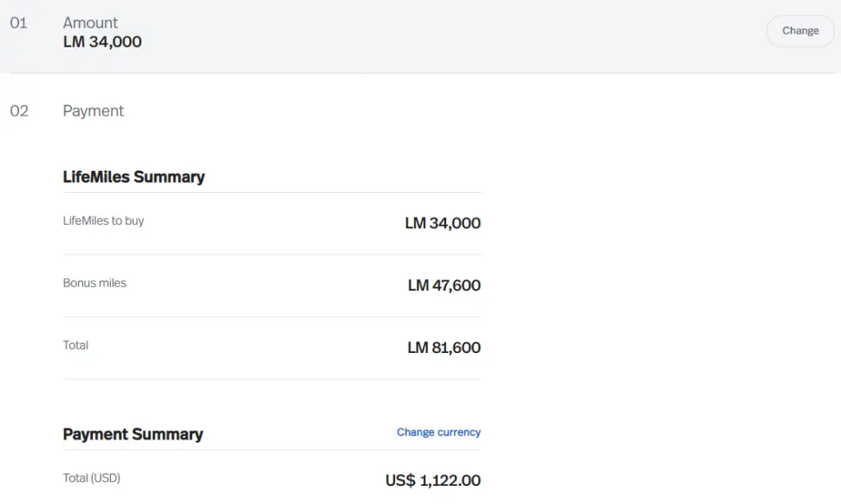Image resolution: width=841 pixels, height=504 pixels.
Task: Click LM 34,000 under Amount heading
Action: pos(103,42)
